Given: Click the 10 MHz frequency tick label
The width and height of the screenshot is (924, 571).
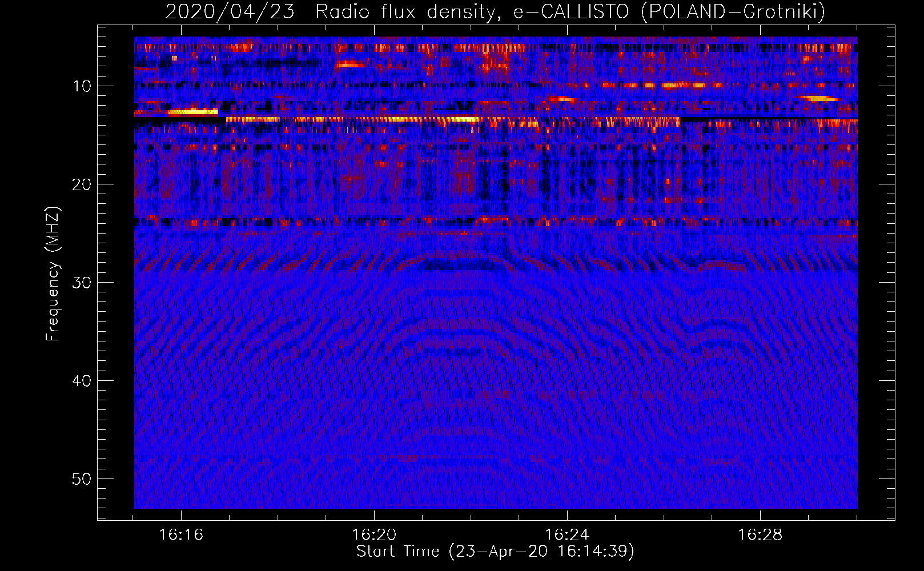Looking at the screenshot, I should coord(82,86).
